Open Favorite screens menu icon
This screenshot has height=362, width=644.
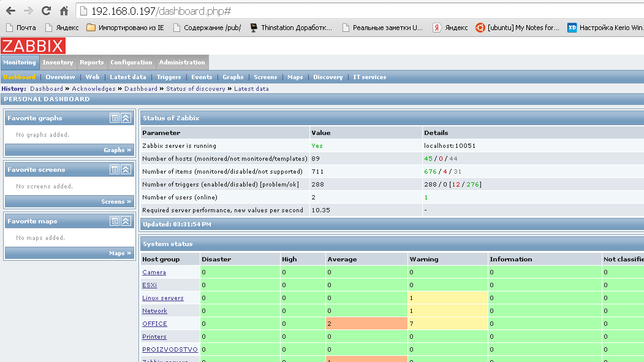click(115, 169)
